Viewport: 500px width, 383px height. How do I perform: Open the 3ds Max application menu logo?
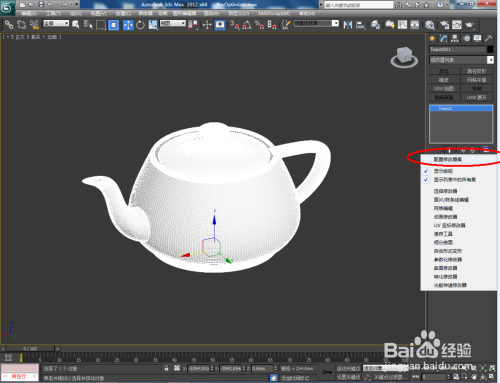(7, 7)
